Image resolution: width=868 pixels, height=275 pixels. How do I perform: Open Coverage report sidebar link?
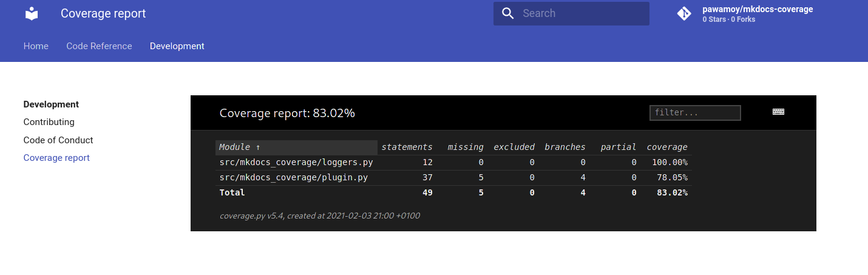coord(56,158)
